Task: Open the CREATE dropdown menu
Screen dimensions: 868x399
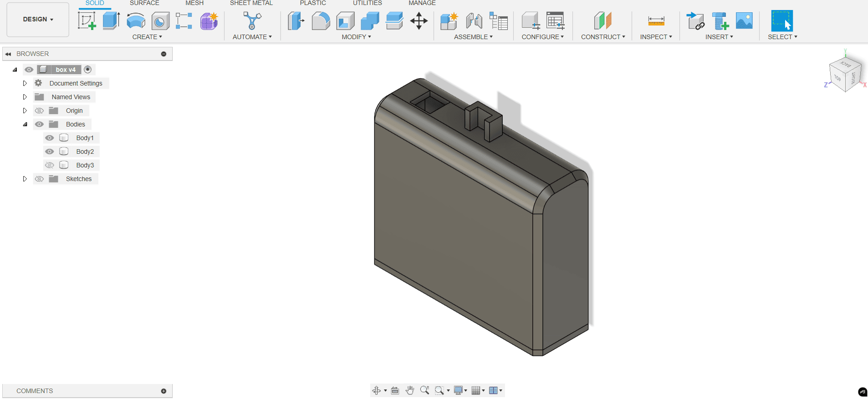Action: coord(147,37)
